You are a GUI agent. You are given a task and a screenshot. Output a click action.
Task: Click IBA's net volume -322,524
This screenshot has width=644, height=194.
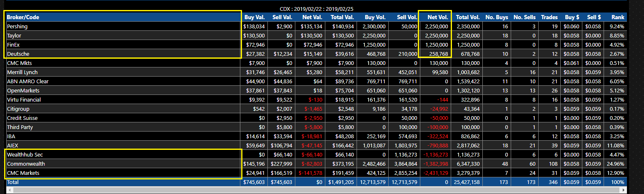point(437,136)
